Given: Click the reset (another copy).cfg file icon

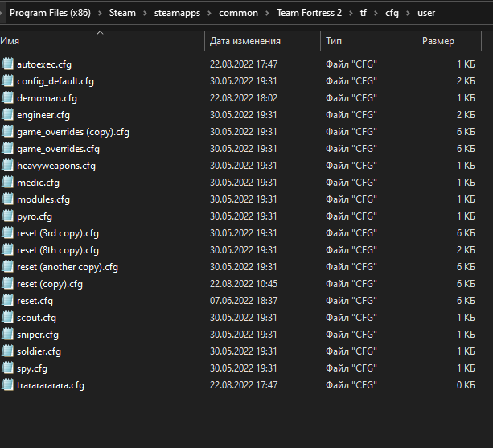Looking at the screenshot, I should [x=7, y=267].
